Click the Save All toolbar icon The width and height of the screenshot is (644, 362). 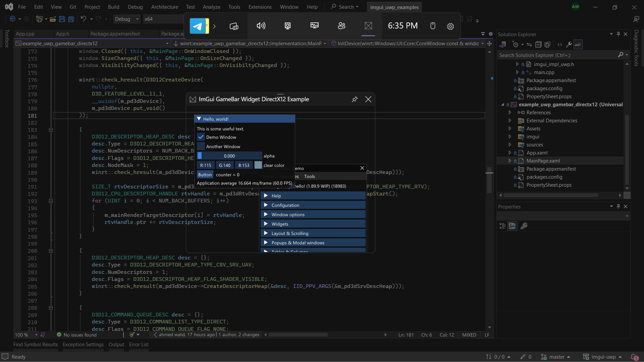71,19
